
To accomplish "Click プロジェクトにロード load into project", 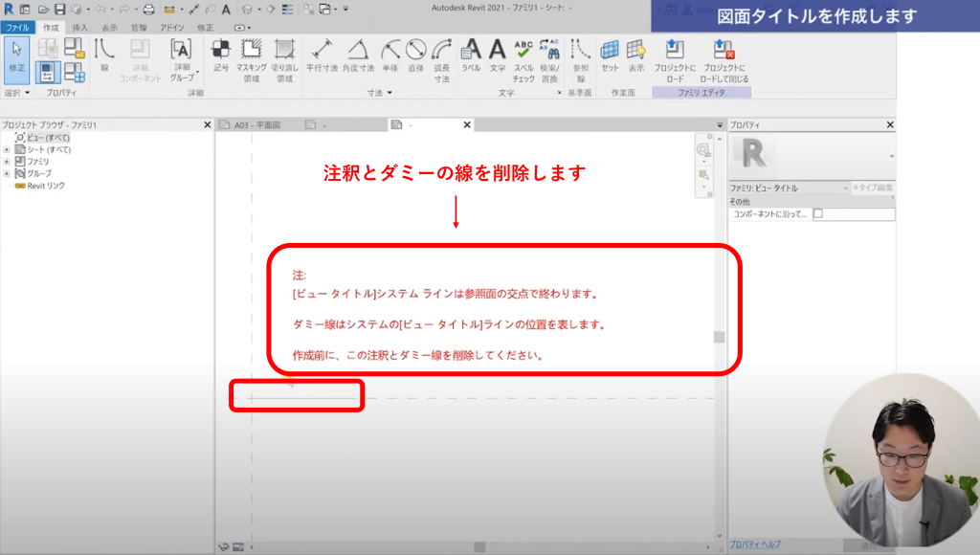I will (x=675, y=59).
